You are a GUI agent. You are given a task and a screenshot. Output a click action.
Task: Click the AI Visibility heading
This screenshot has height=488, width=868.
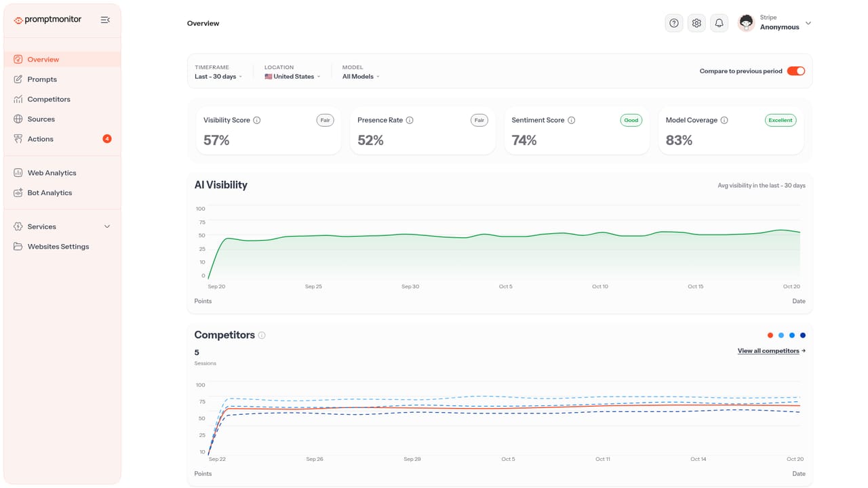point(221,185)
